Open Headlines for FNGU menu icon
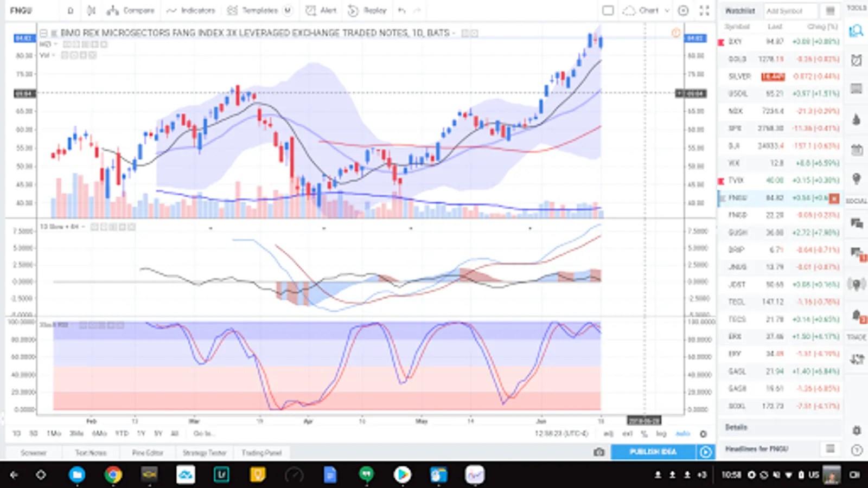Viewport: 868px width, 488px height. click(830, 448)
